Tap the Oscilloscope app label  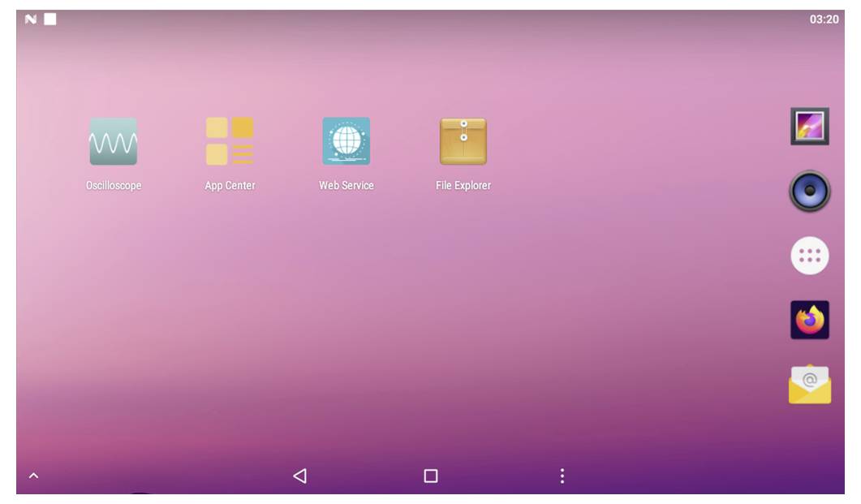point(111,185)
